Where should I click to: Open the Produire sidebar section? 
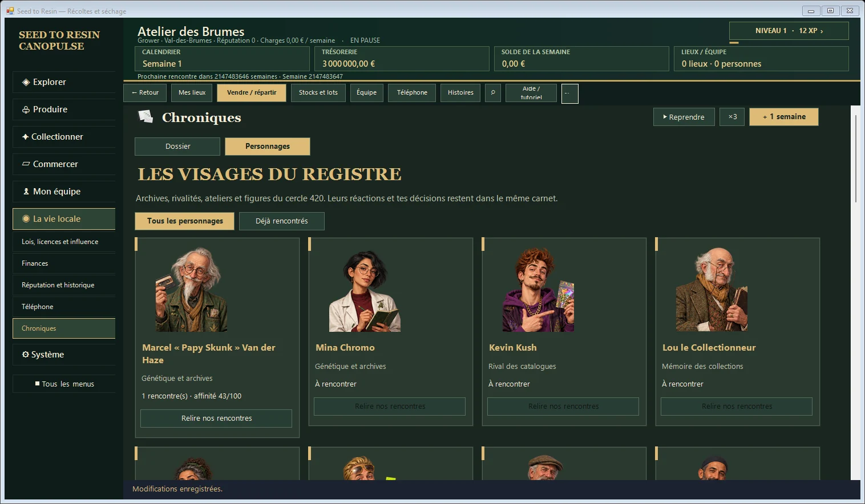coord(64,109)
